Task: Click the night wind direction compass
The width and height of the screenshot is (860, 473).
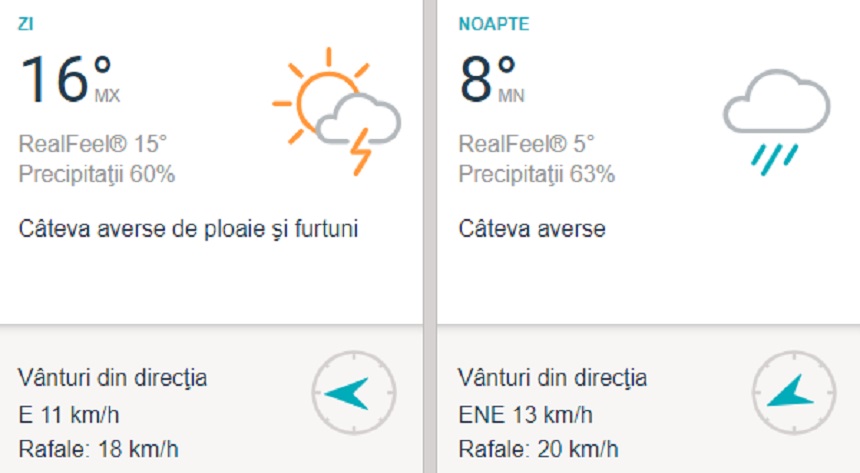Action: coord(793,392)
